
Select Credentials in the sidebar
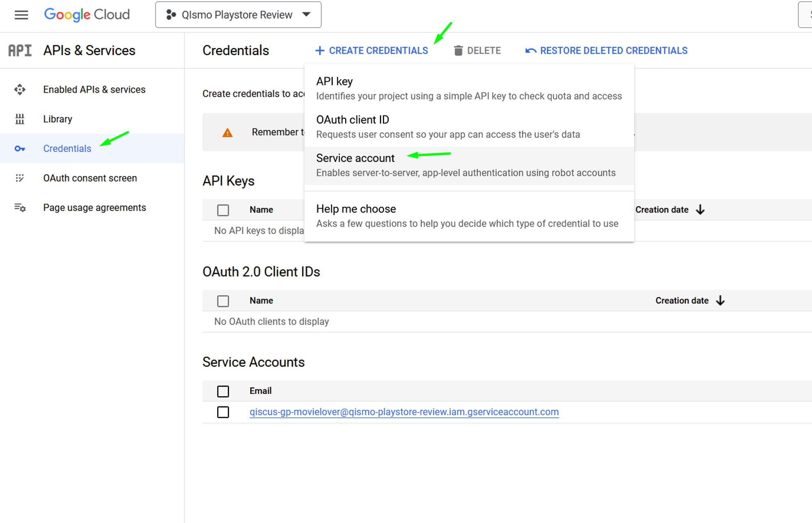[x=67, y=149]
